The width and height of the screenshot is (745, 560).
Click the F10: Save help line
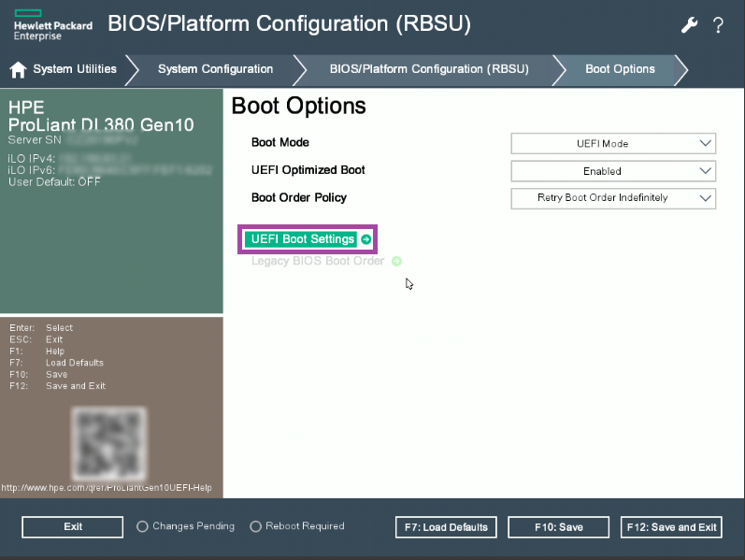click(38, 375)
